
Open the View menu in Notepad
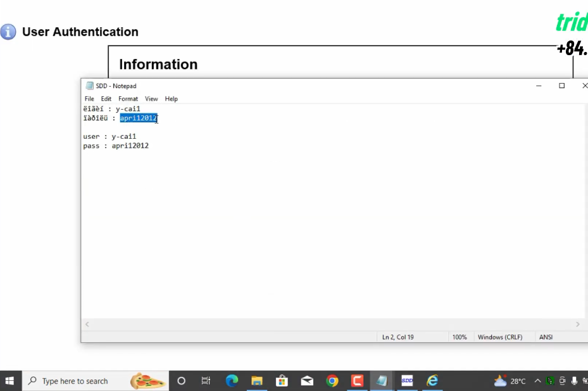151,99
